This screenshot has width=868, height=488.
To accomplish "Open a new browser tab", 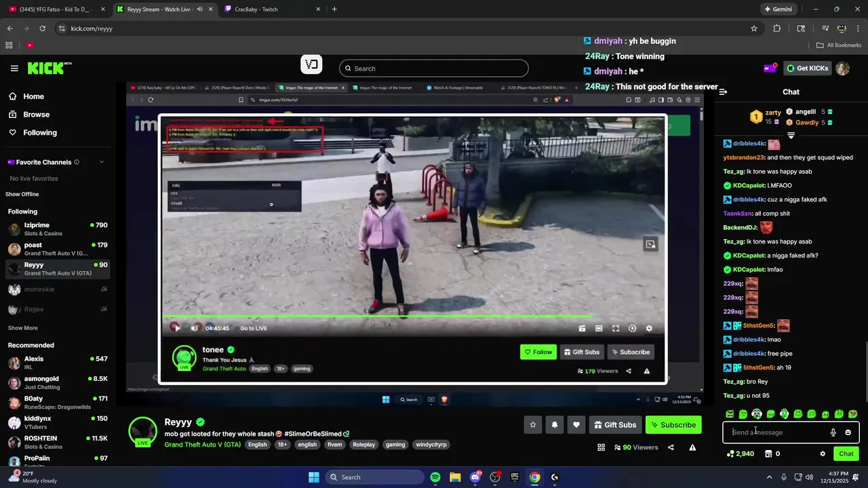I will 334,9.
